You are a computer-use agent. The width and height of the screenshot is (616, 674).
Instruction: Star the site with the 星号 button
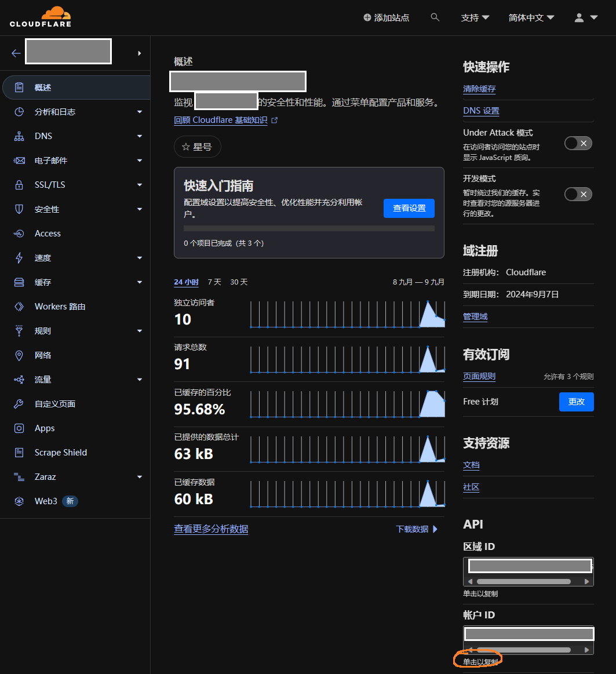(x=197, y=147)
